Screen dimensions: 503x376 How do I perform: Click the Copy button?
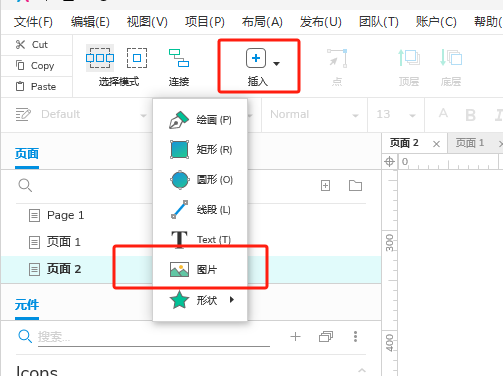point(35,66)
